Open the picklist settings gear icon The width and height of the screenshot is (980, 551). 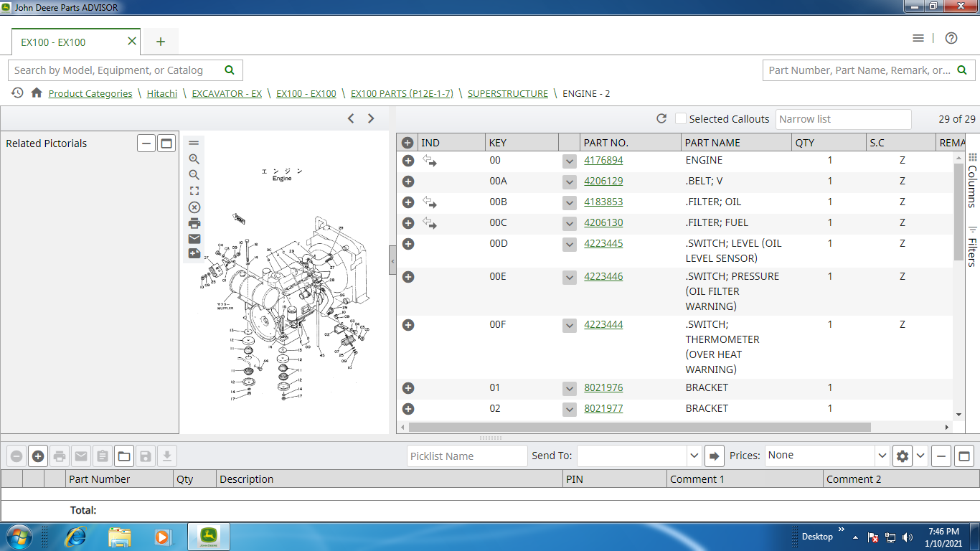tap(902, 456)
